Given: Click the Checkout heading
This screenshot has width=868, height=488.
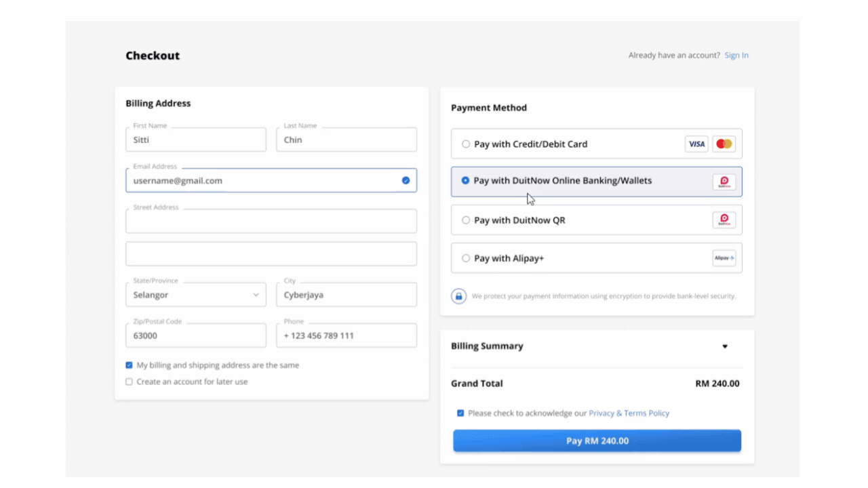Looking at the screenshot, I should click(x=153, y=56).
